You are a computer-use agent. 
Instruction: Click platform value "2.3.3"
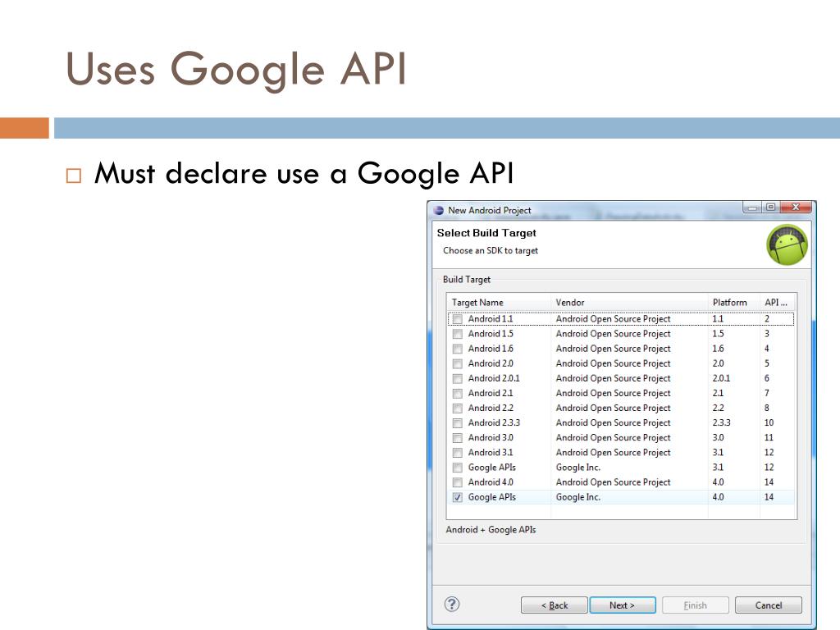coord(722,422)
